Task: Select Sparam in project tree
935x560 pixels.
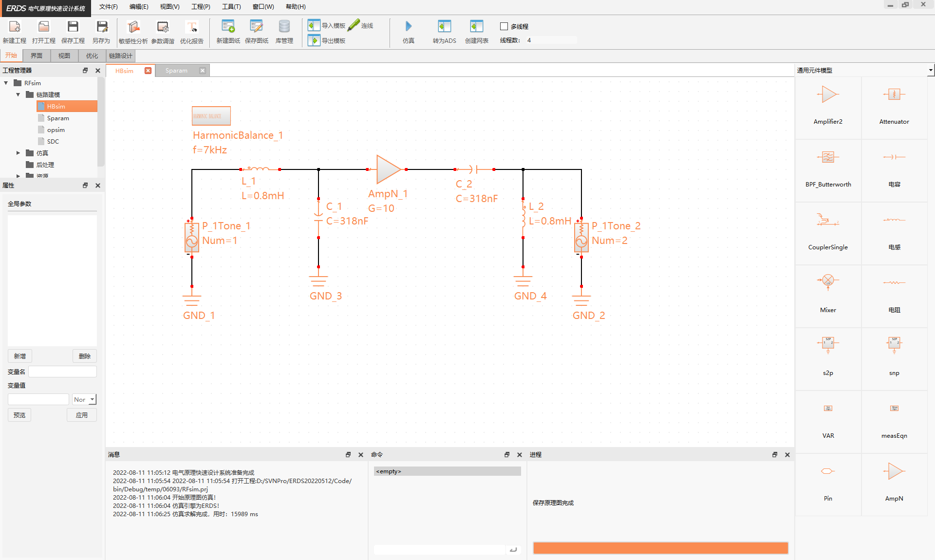Action: (58, 118)
